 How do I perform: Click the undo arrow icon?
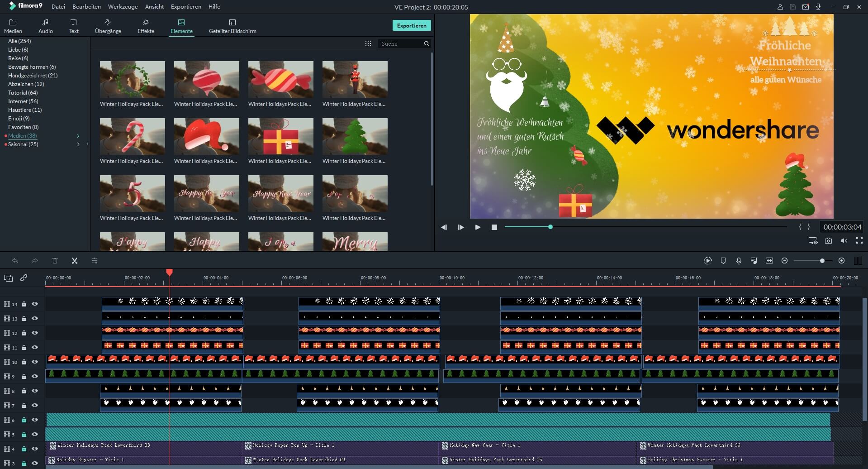[x=15, y=261]
